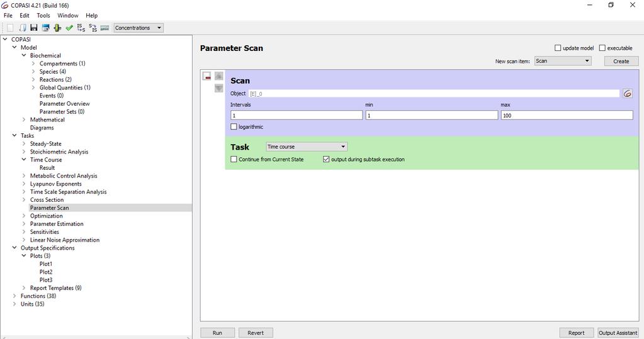The image size is (644, 339).
Task: Select Linear Noise Approximation in the tree
Action: coord(65,240)
